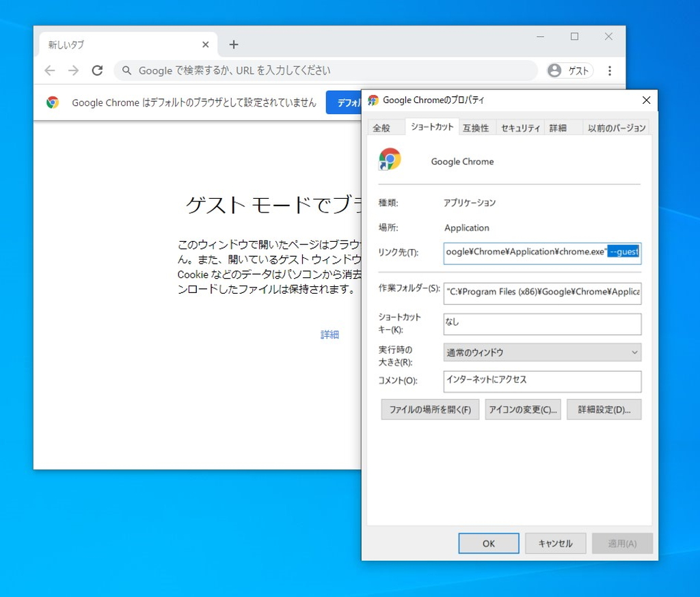Open Chrome's three-dot menu
The width and height of the screenshot is (700, 597).
point(609,70)
